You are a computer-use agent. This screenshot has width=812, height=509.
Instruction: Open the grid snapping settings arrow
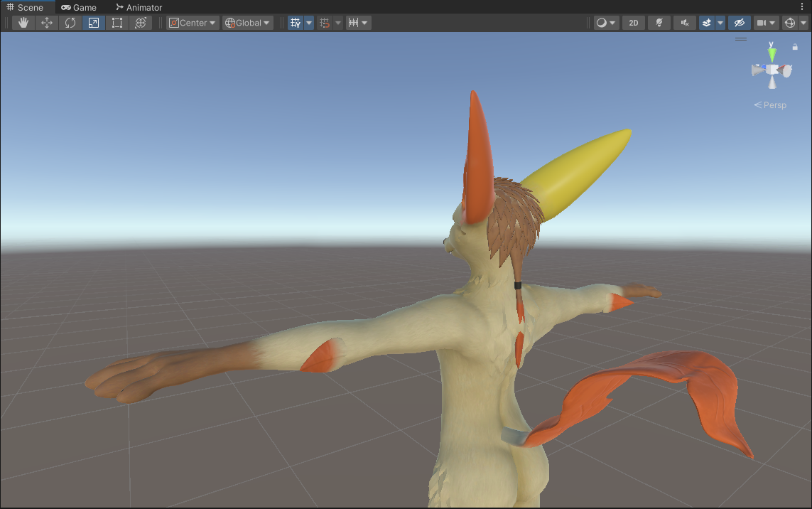338,23
